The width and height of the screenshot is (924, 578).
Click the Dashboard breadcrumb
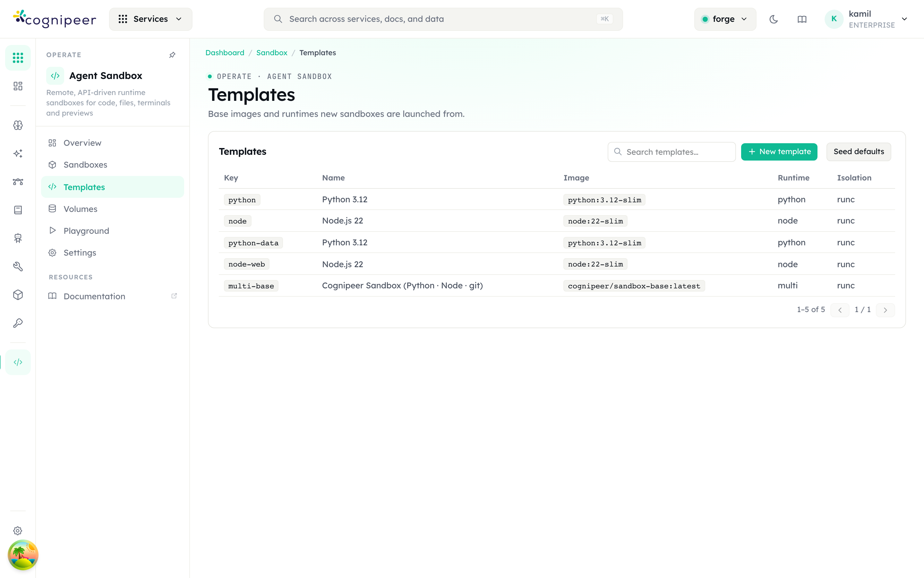point(225,53)
